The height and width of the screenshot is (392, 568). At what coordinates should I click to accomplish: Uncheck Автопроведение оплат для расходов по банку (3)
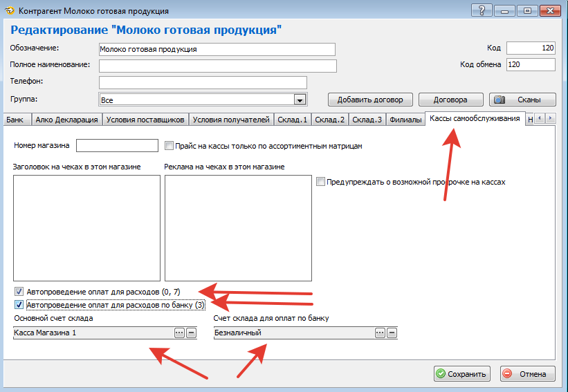[x=19, y=304]
